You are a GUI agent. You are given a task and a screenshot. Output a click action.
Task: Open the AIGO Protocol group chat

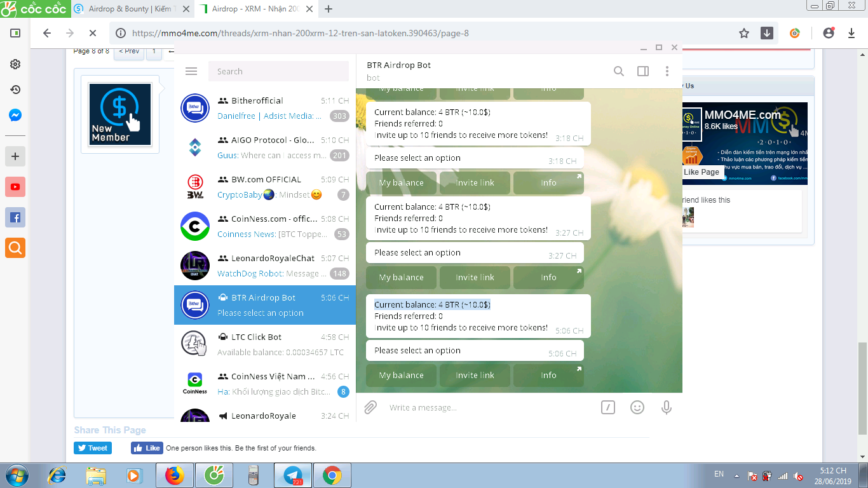(265, 147)
